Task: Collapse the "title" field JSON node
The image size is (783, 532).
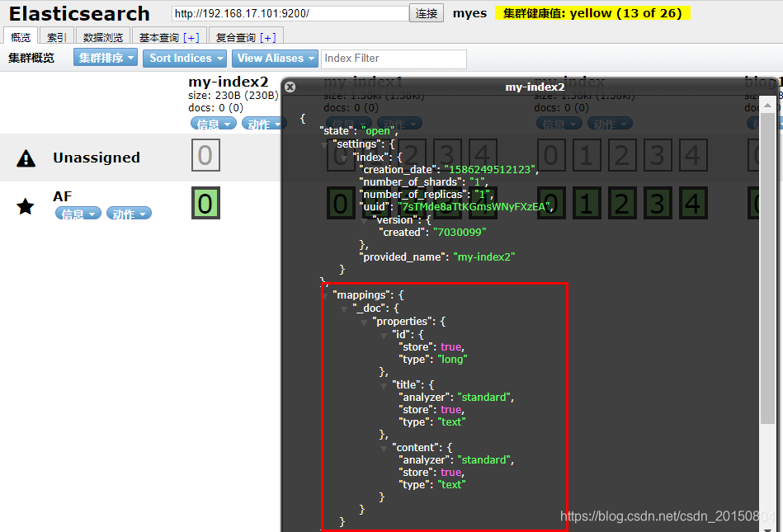Action: point(384,385)
